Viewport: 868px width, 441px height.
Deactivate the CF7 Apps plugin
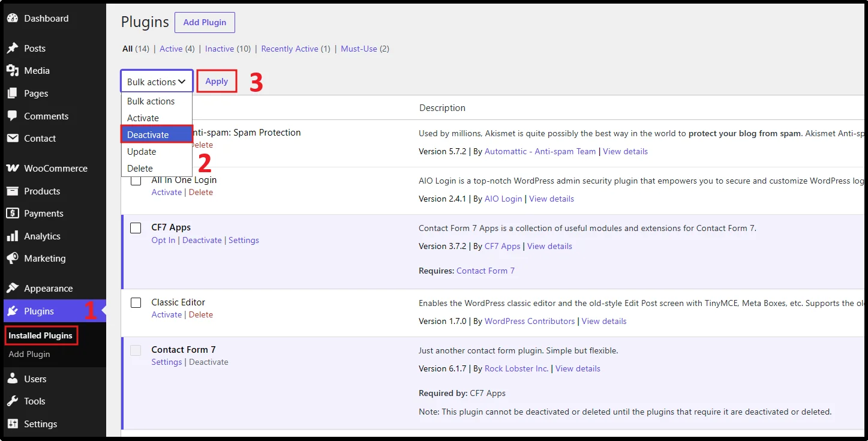coord(202,241)
